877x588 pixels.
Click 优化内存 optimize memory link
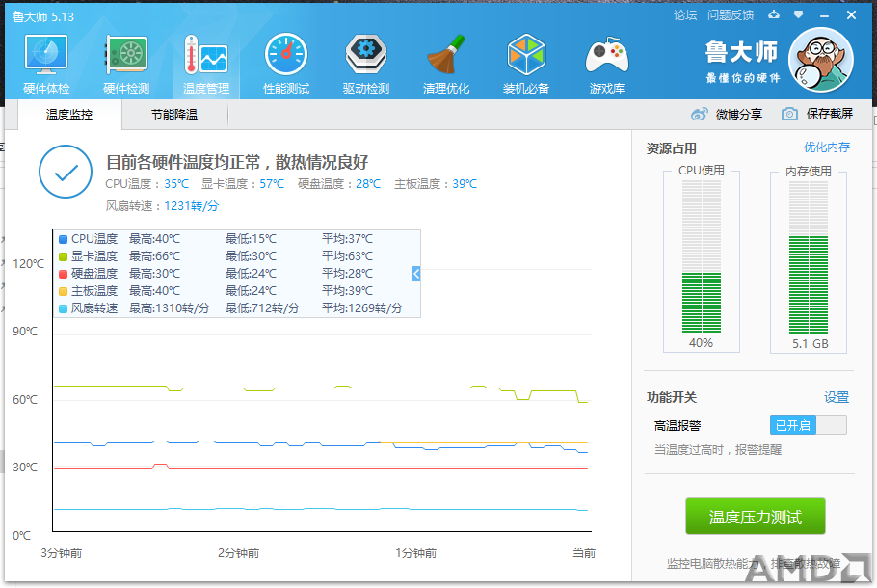point(827,147)
